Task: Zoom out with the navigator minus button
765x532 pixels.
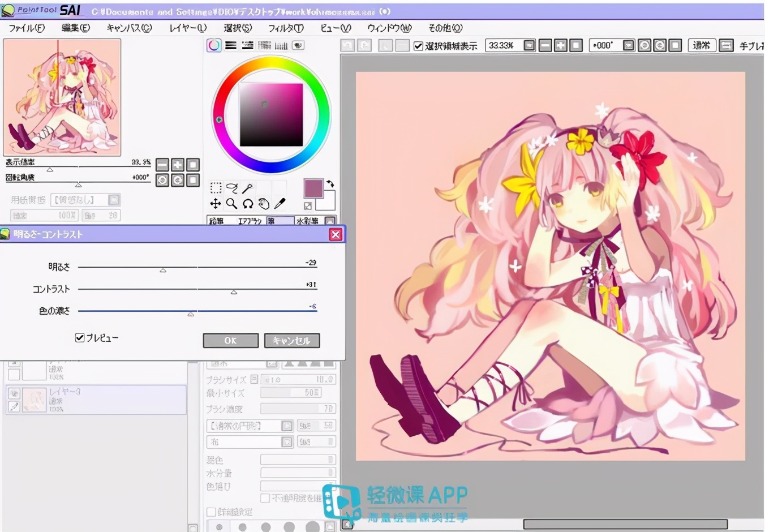Action: pyautogui.click(x=162, y=165)
